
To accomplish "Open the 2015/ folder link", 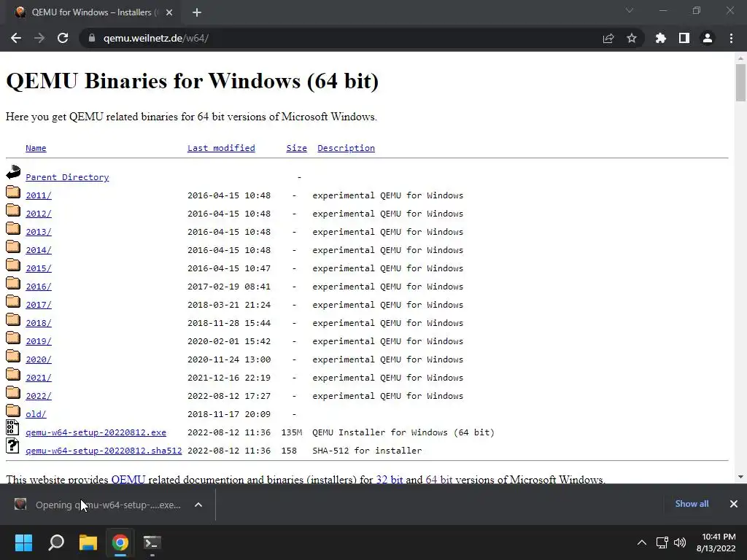I will coord(39,268).
